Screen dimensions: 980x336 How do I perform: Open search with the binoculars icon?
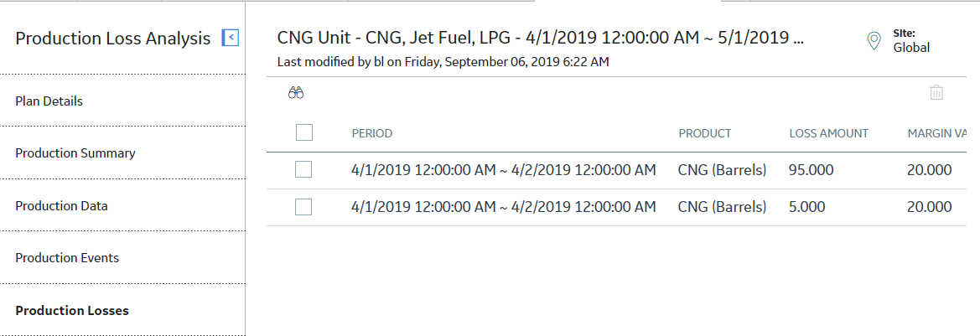tap(296, 94)
